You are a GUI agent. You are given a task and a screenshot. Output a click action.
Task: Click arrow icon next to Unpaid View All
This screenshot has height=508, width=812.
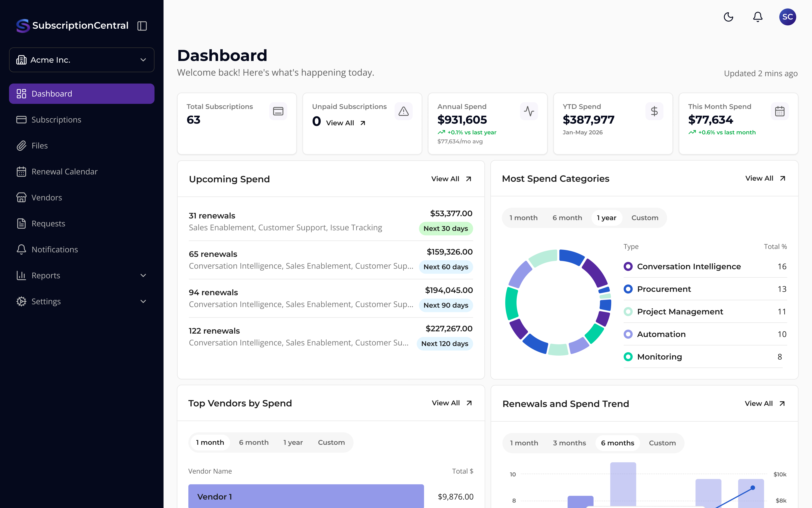pyautogui.click(x=363, y=123)
